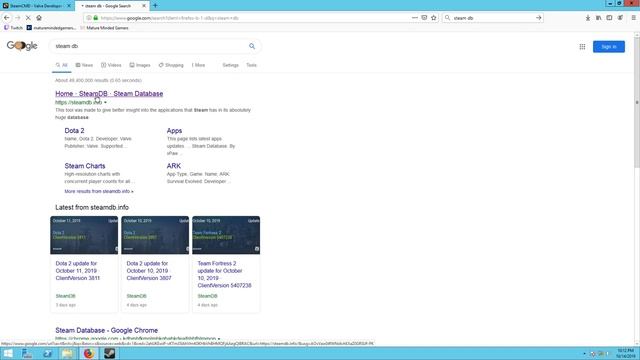Open the maturemindedgamers bookmark

click(51, 28)
